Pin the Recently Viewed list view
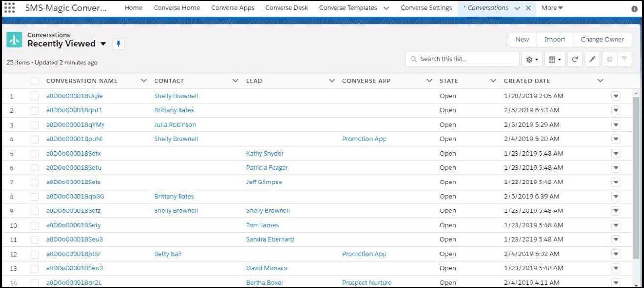The height and width of the screenshot is (288, 644). point(118,44)
